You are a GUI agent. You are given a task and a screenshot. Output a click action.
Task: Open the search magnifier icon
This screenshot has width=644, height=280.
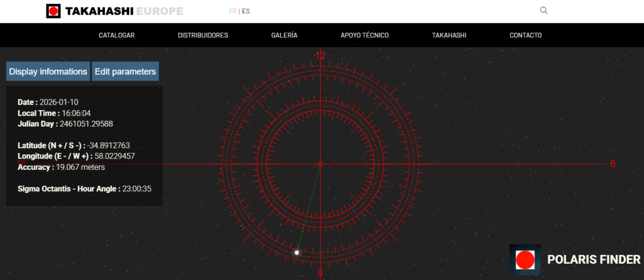(544, 11)
